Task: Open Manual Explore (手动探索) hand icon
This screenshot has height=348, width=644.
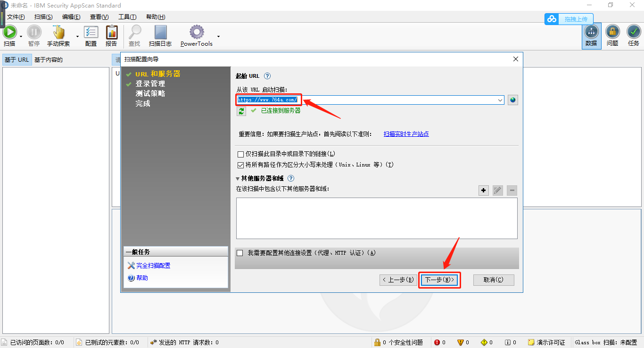Action: [x=58, y=32]
